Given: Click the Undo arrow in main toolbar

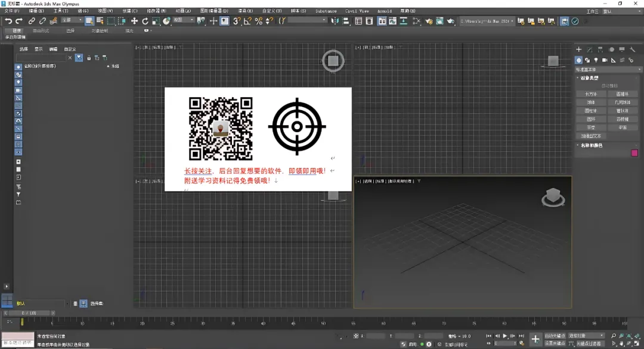Looking at the screenshot, I should (x=8, y=21).
